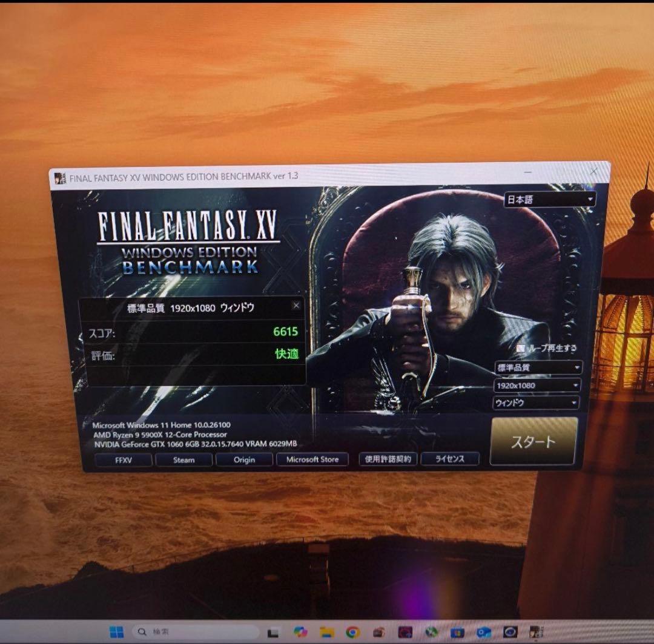Expand the 日本語 language dropdown

[549, 199]
